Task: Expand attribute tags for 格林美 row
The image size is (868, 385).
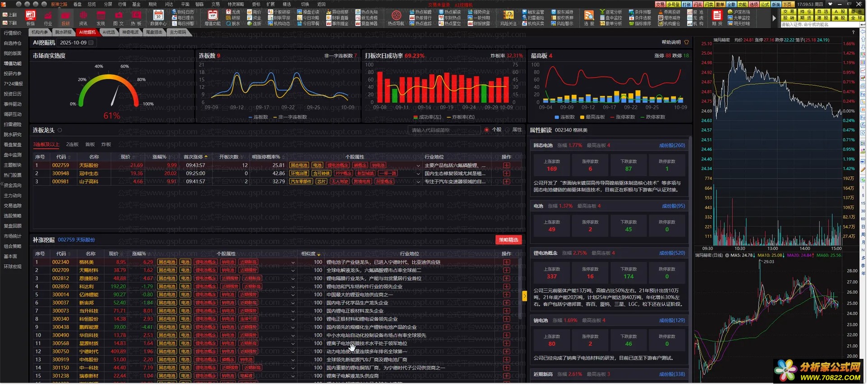Action: pos(293,262)
